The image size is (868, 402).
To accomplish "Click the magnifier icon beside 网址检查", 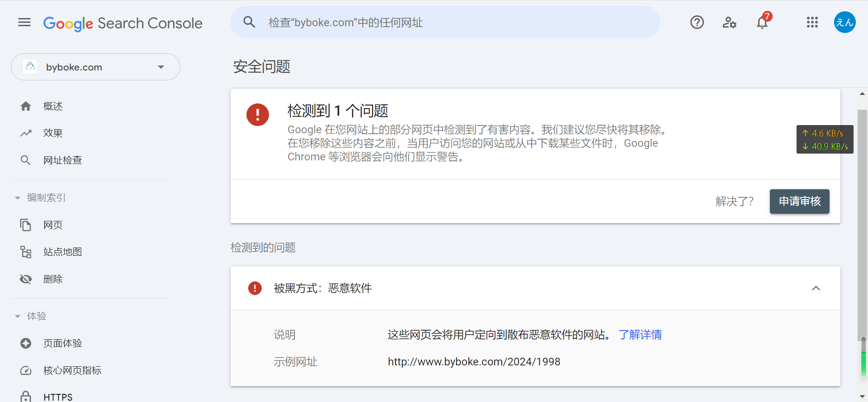I will click(x=26, y=160).
